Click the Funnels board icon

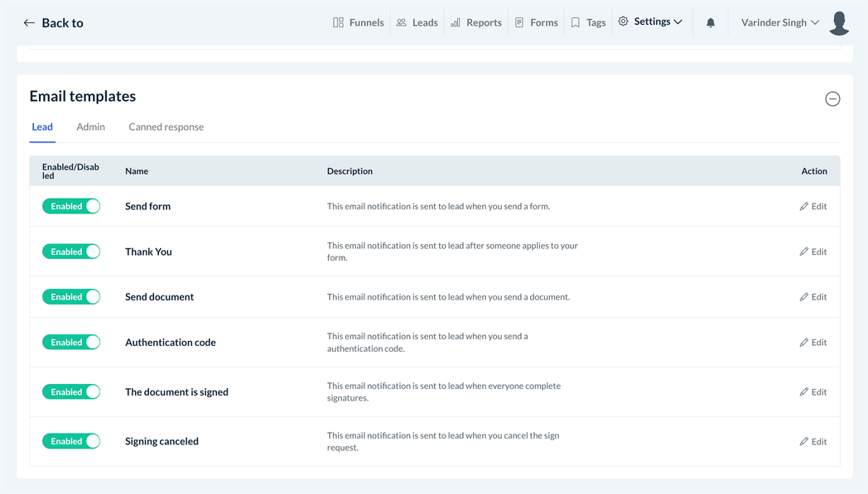click(x=338, y=22)
